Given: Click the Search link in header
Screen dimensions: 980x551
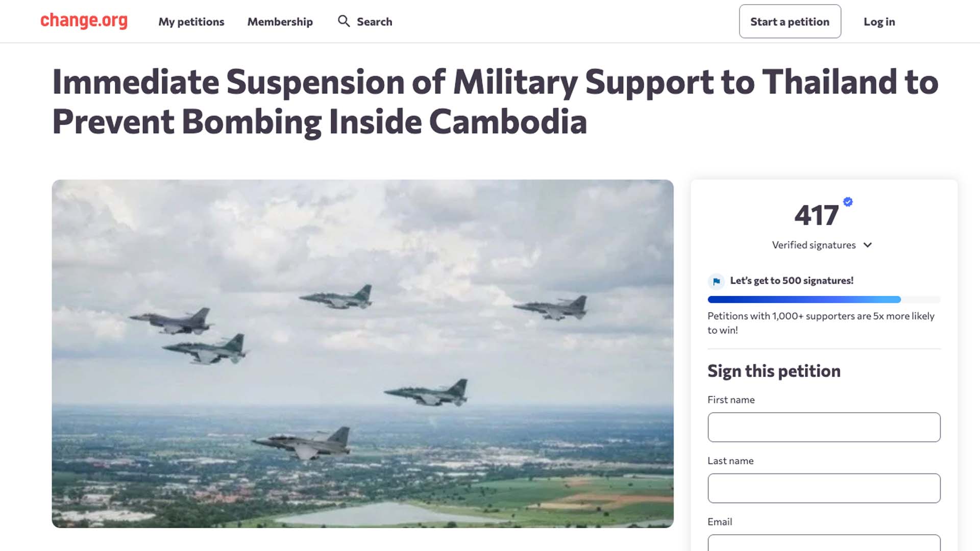Looking at the screenshot, I should pyautogui.click(x=374, y=22).
